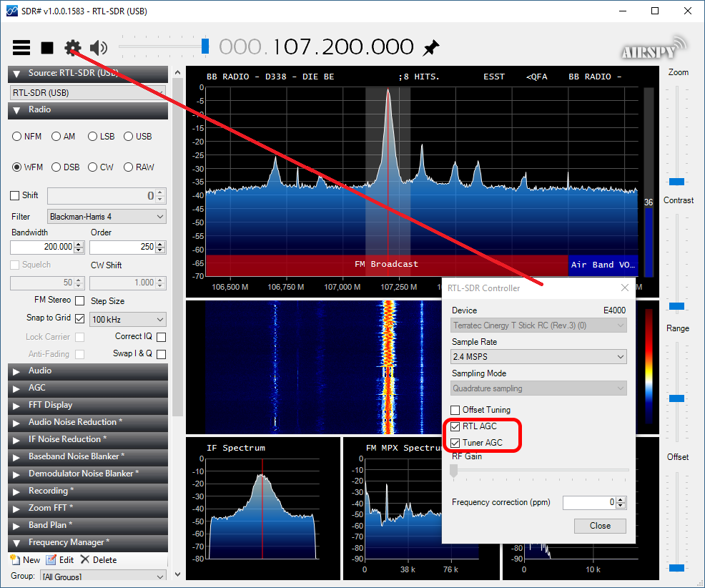Uncheck the RTL AGC option
Screen dimensions: 705x588
pos(455,426)
